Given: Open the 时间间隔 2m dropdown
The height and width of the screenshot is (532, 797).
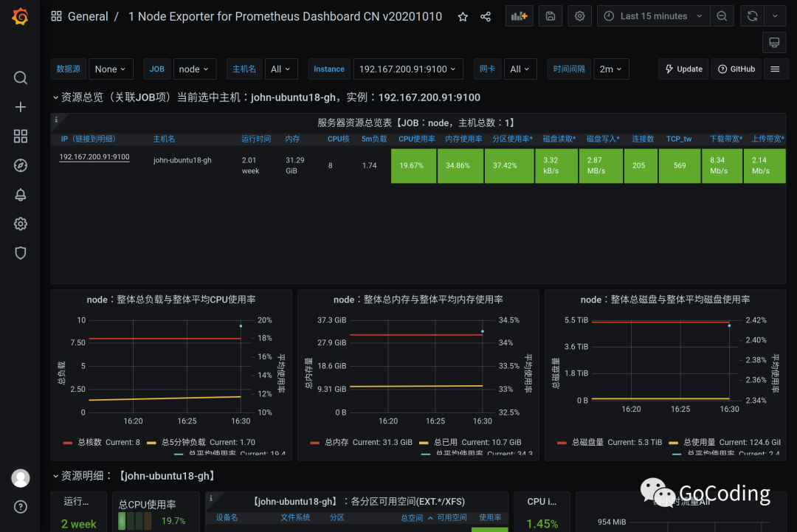Looking at the screenshot, I should click(611, 69).
